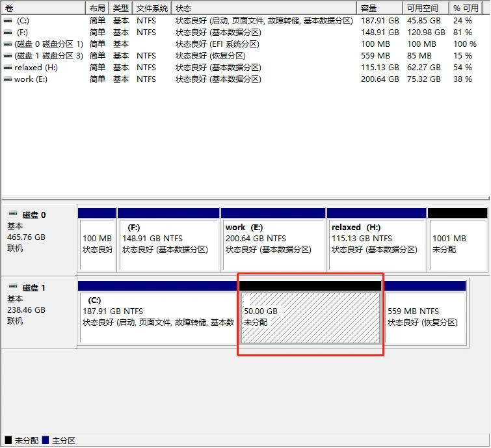The image size is (491, 448).
Task: Click the black 未分配 legend swatch
Action: [x=8, y=441]
